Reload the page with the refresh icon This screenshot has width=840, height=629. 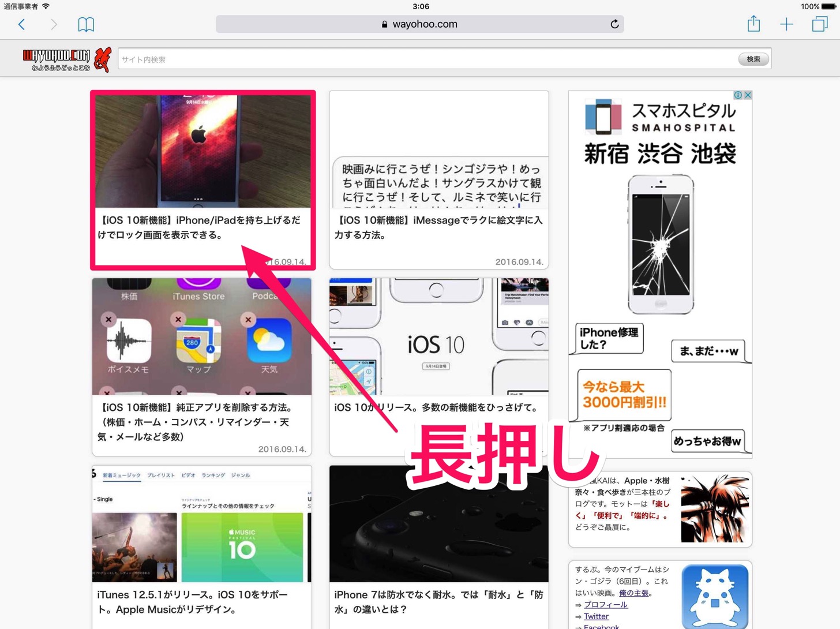click(614, 24)
